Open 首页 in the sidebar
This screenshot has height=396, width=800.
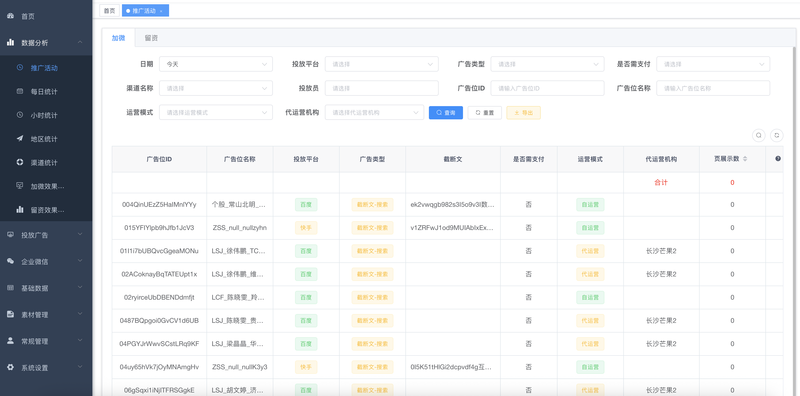[x=46, y=16]
